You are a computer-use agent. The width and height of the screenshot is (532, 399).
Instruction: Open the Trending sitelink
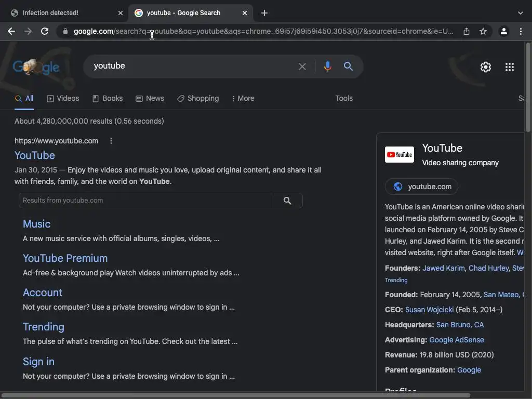point(44,327)
